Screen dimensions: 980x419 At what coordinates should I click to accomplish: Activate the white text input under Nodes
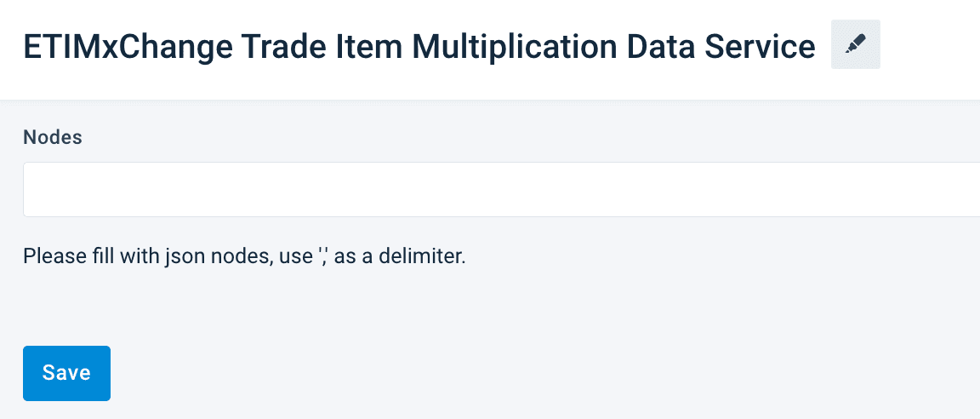coord(500,189)
